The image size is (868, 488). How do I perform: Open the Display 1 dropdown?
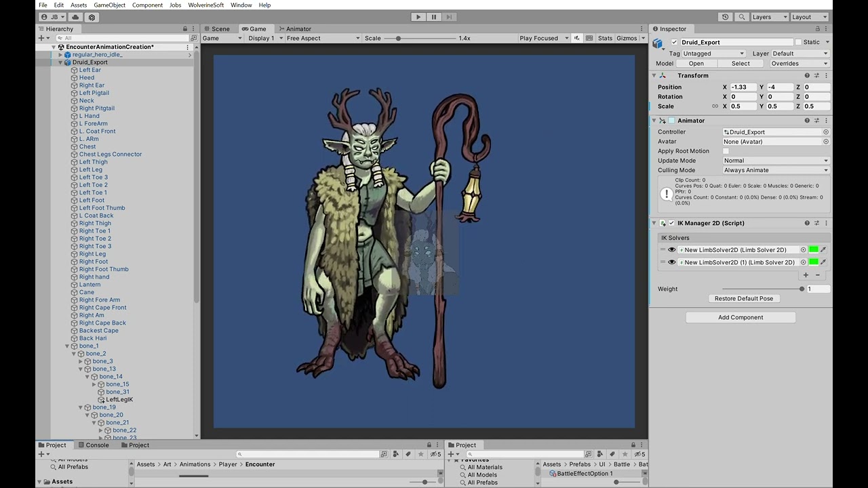[x=264, y=38]
